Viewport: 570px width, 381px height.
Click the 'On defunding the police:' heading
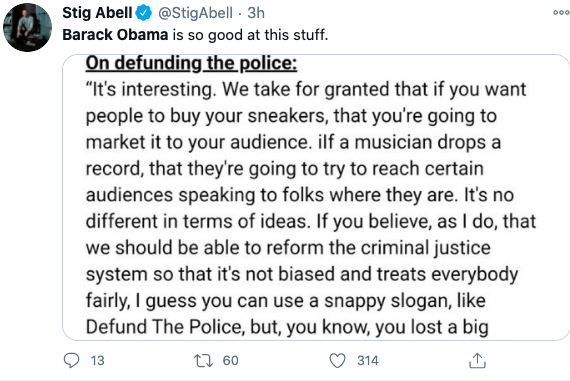(x=192, y=63)
